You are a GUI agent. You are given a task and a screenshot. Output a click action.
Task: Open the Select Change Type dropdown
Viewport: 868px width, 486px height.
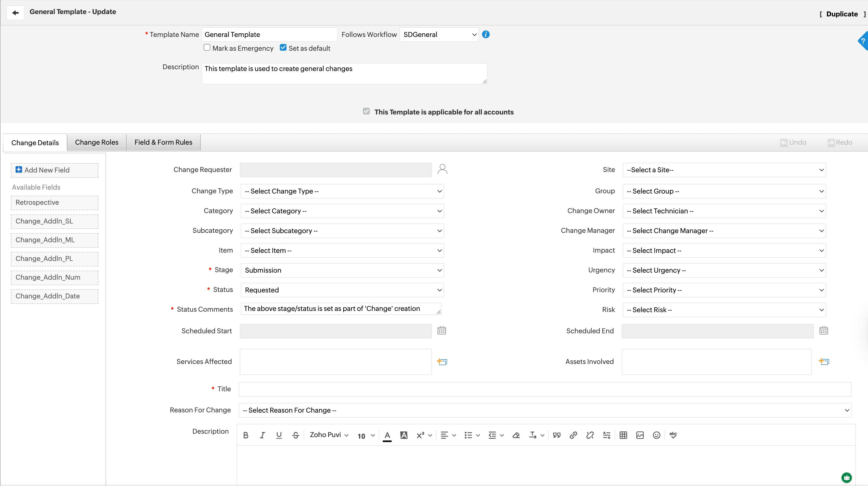342,191
